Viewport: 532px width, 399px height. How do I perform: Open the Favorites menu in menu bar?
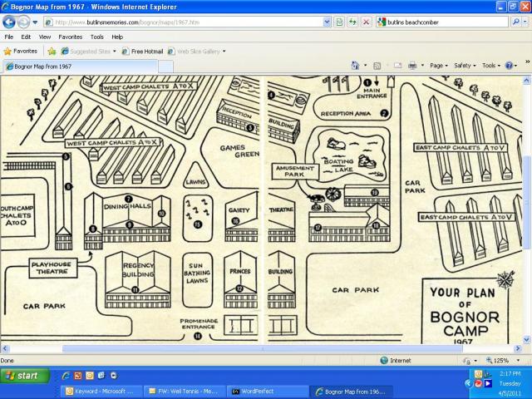[70, 37]
